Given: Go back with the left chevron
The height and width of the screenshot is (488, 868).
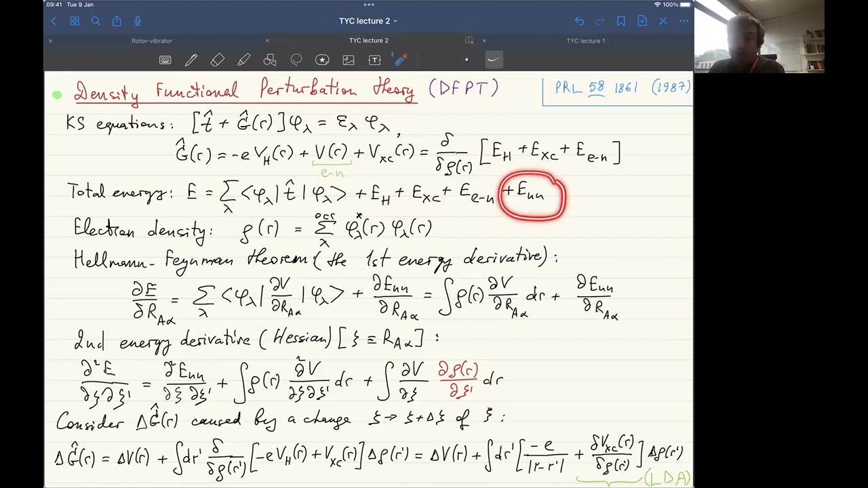Looking at the screenshot, I should [x=54, y=21].
